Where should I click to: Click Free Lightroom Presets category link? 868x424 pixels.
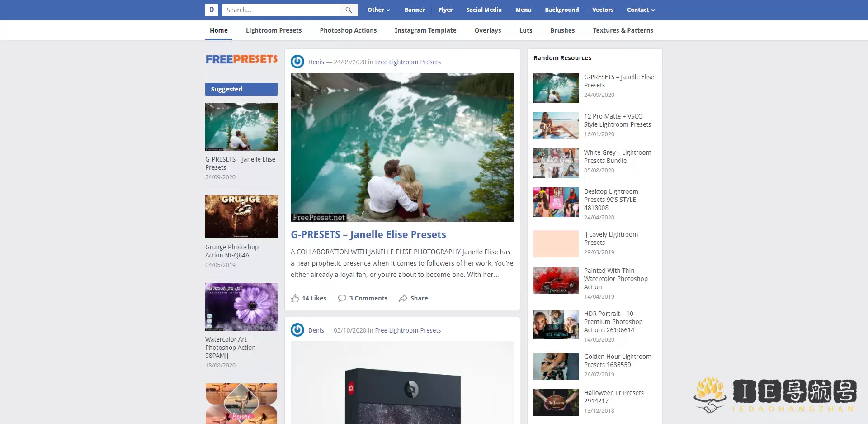408,62
